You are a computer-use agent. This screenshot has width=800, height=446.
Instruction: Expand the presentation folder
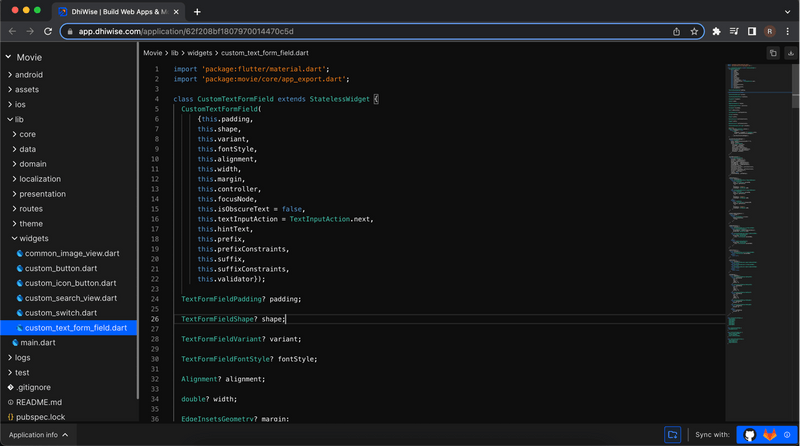point(42,194)
